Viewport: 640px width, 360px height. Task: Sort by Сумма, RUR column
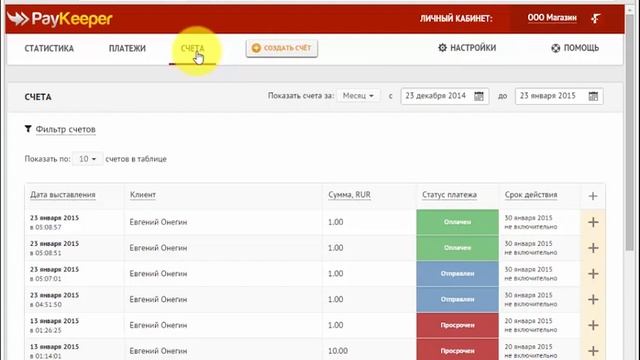[x=349, y=195]
